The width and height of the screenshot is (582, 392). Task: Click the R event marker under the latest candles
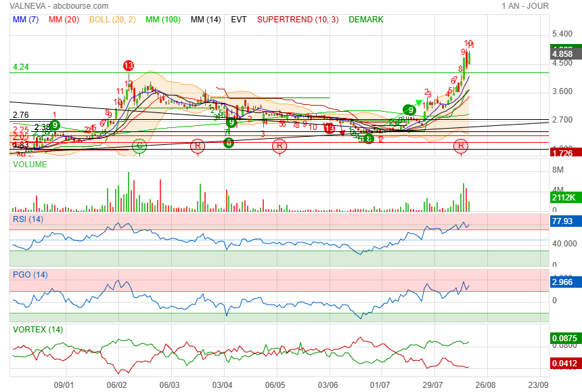[x=461, y=146]
